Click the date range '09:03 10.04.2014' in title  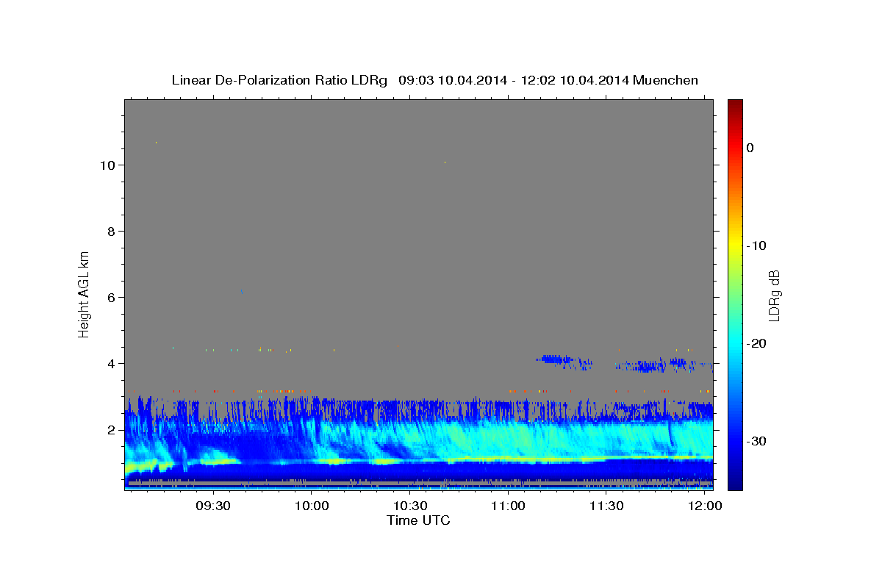[x=453, y=80]
